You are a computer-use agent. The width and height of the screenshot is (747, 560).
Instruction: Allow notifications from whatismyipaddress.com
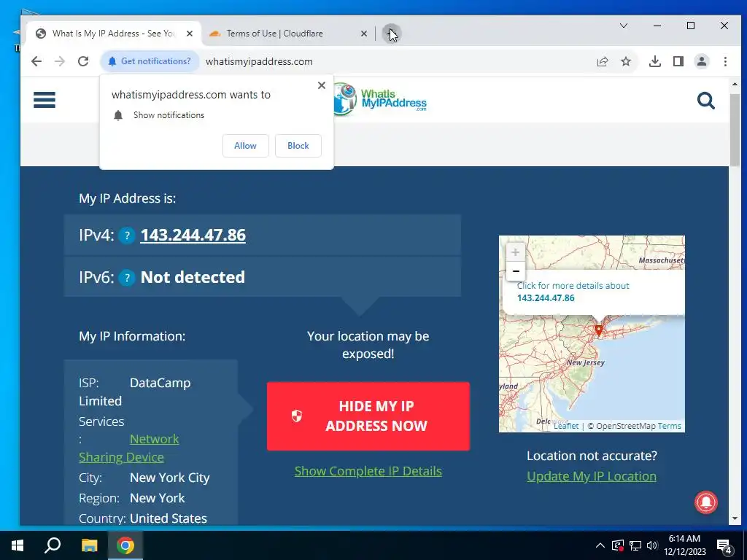pyautogui.click(x=245, y=146)
